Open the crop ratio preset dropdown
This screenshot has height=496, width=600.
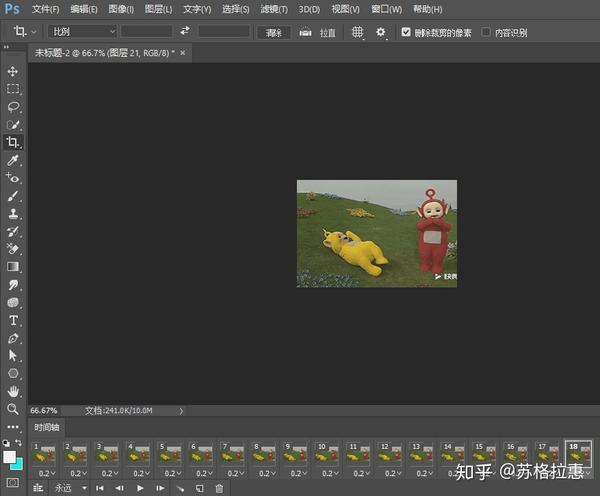point(82,31)
